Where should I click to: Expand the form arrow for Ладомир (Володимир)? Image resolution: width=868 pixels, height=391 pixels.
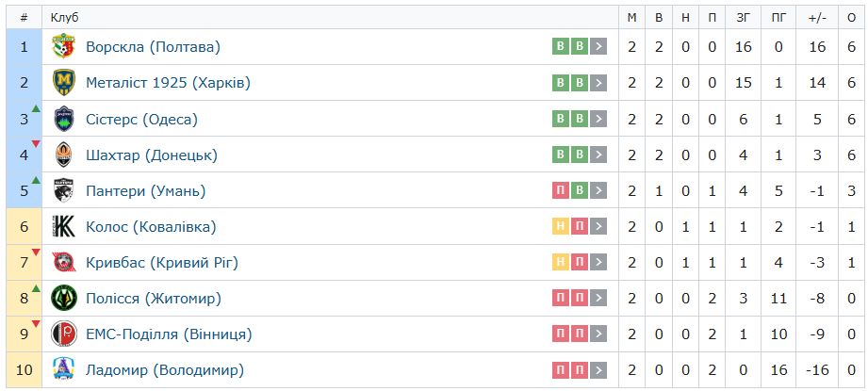point(598,370)
